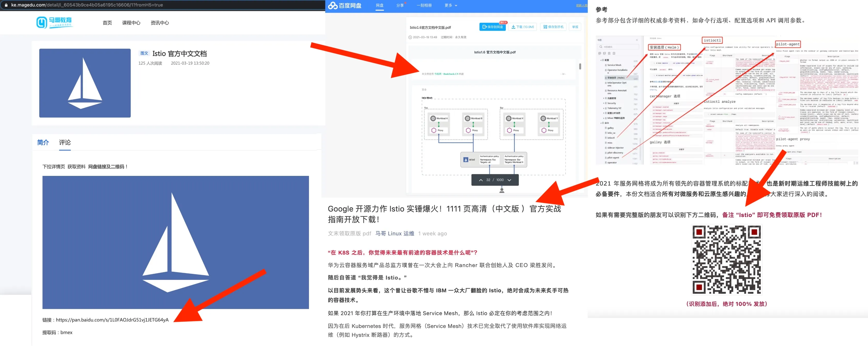Click the ke.magedu.com URL in the address bar

(x=87, y=5)
